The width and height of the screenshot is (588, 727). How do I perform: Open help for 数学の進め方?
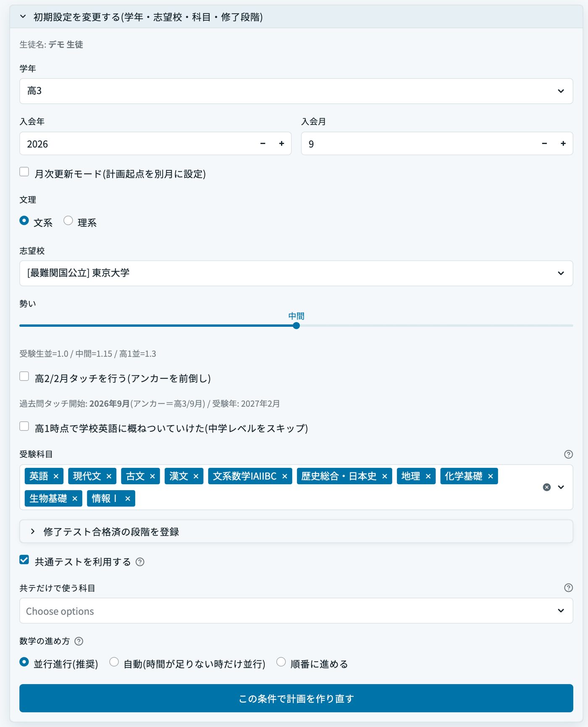pyautogui.click(x=79, y=641)
